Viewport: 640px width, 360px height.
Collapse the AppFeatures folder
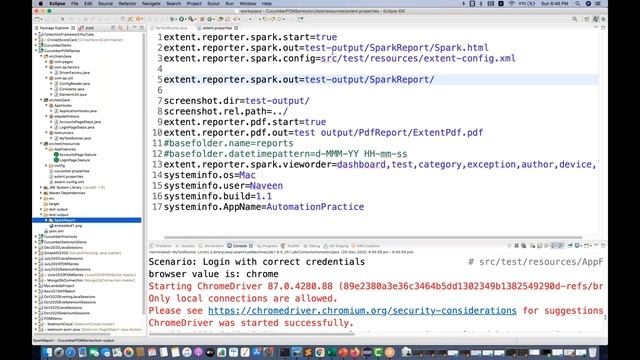(x=47, y=149)
